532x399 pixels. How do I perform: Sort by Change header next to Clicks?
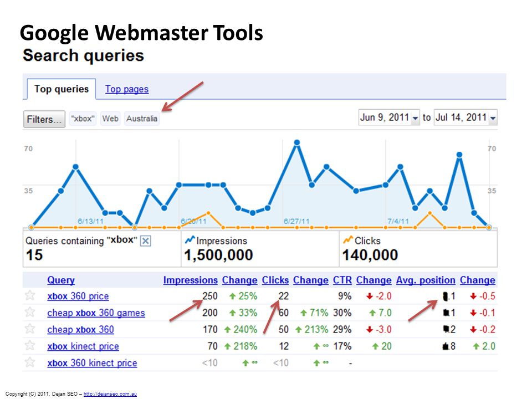click(x=311, y=280)
